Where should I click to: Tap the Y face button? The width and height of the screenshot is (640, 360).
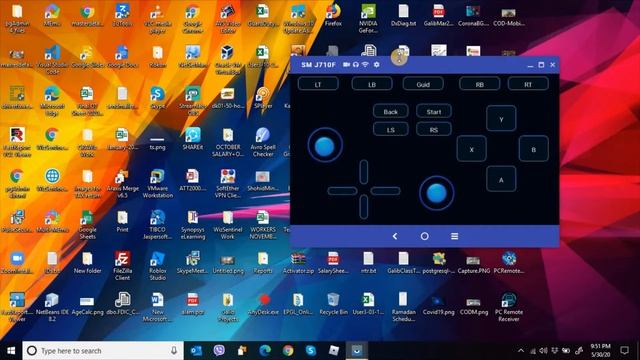click(x=501, y=119)
